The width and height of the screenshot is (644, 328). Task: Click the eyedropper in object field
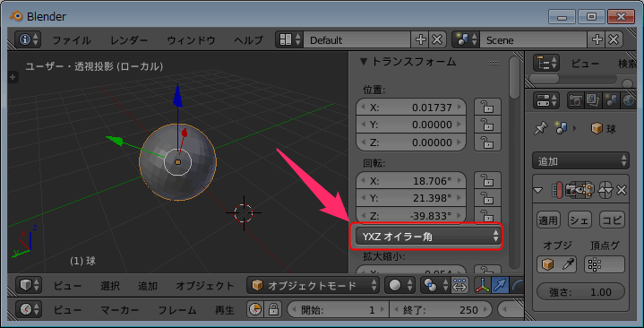[x=569, y=264]
